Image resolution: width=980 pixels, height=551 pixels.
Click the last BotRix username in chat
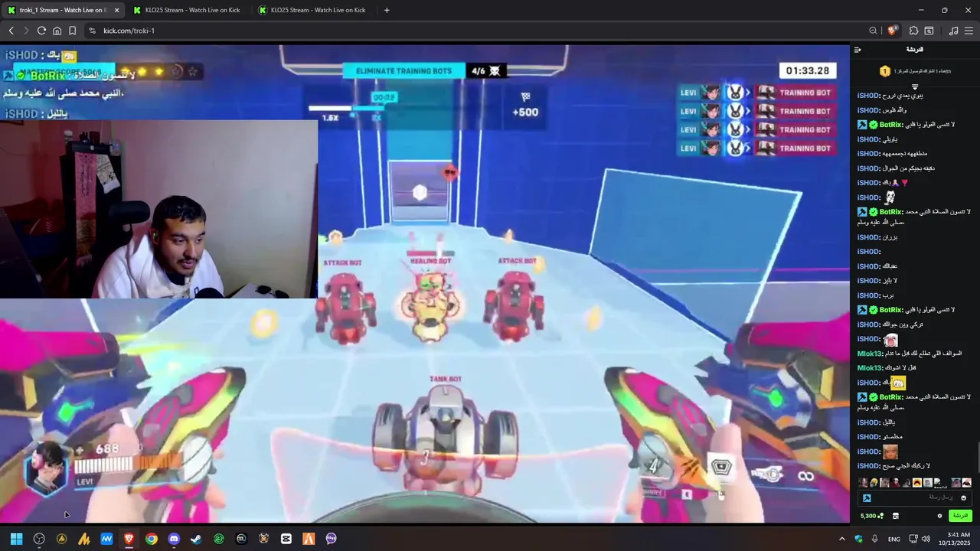[x=891, y=397]
